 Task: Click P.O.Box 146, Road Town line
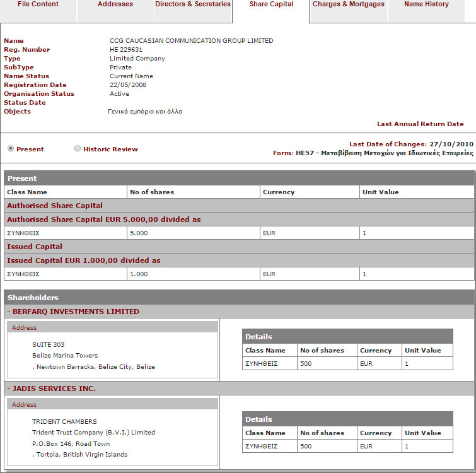[71, 443]
